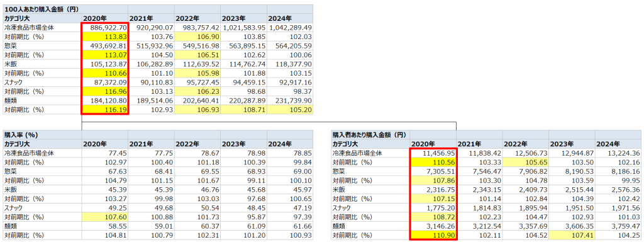The width and height of the screenshot is (644, 242).
Task: Click the 116.96 スナック growth cell
Action: (105, 91)
